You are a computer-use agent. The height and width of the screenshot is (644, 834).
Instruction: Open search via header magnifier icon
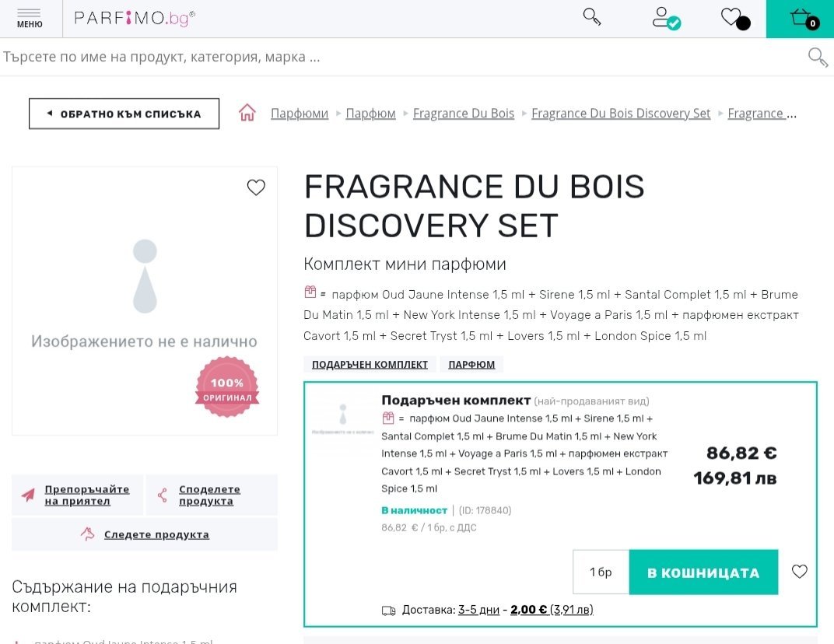[x=592, y=17]
